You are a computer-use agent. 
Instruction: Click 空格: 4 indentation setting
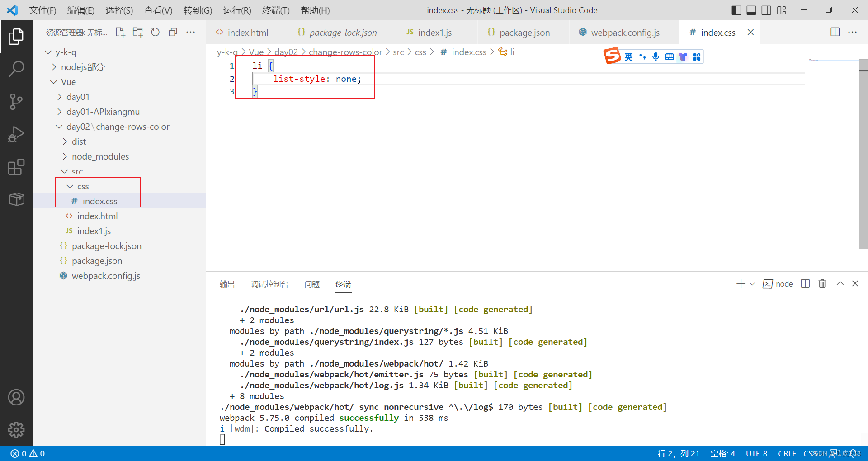pyautogui.click(x=722, y=453)
